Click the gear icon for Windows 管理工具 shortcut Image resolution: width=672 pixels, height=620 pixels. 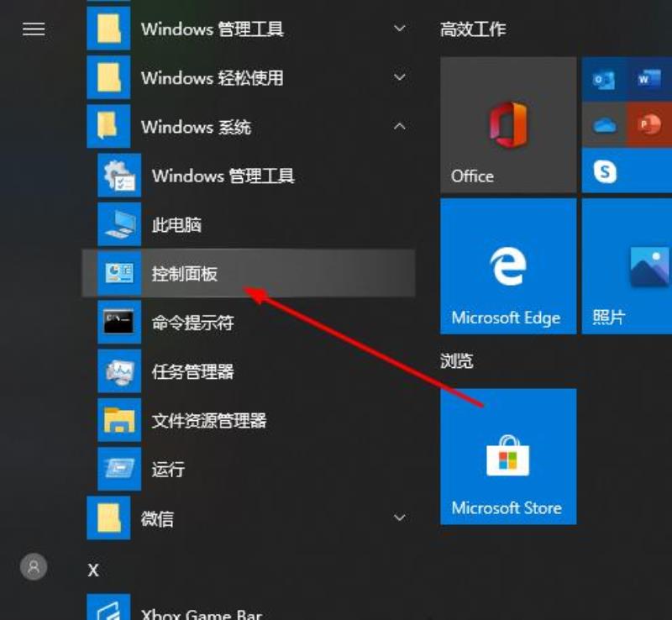[119, 176]
